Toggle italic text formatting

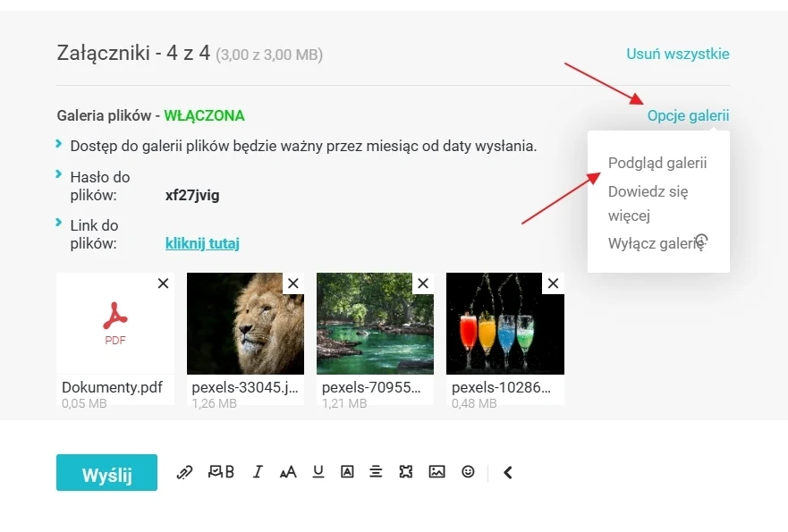[x=258, y=472]
